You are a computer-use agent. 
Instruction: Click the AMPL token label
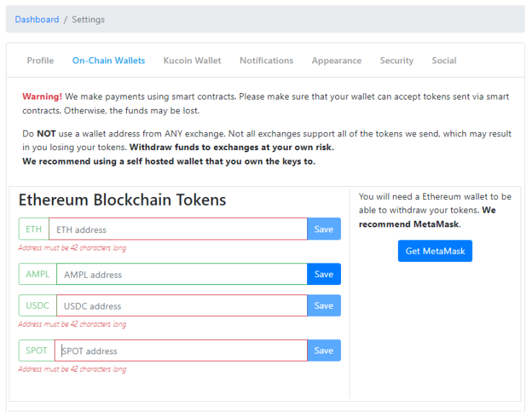[x=37, y=273]
